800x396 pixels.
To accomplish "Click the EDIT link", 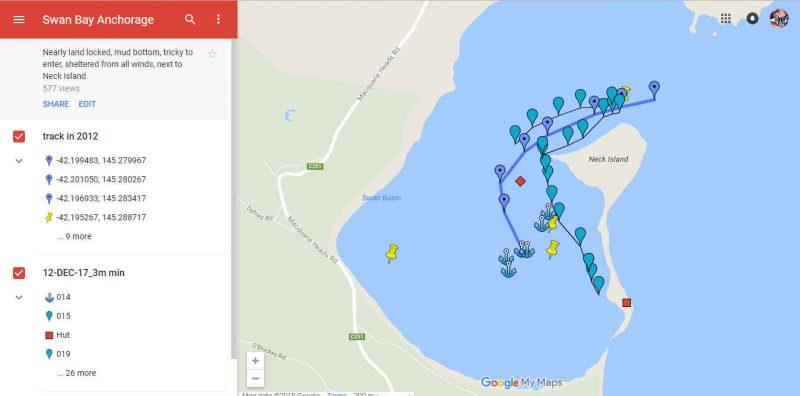I will click(87, 104).
